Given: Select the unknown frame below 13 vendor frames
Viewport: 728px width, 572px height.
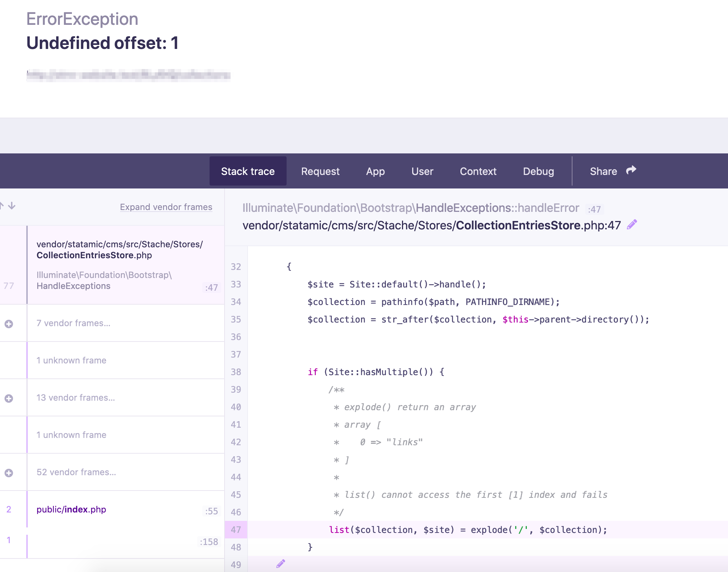Looking at the screenshot, I should point(112,435).
